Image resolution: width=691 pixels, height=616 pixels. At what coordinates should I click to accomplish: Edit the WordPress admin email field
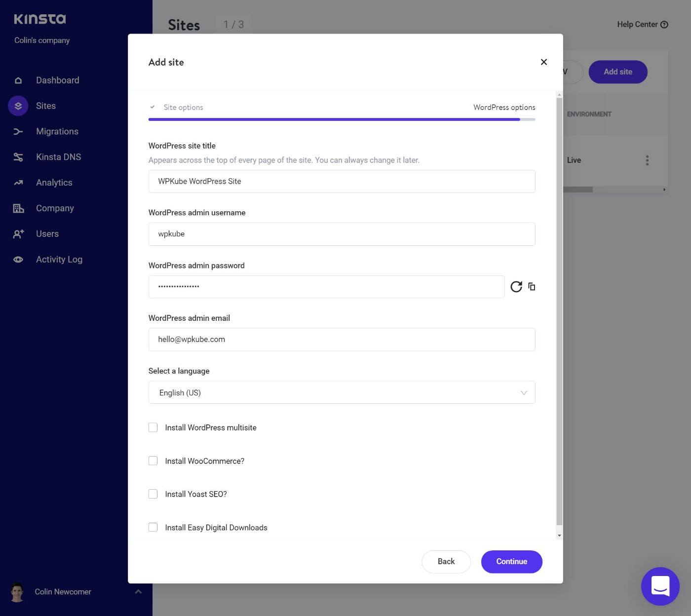tap(342, 340)
